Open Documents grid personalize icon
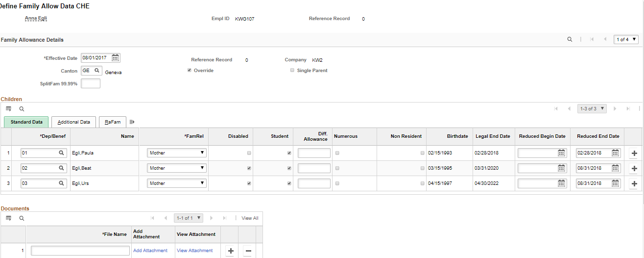 coord(8,218)
